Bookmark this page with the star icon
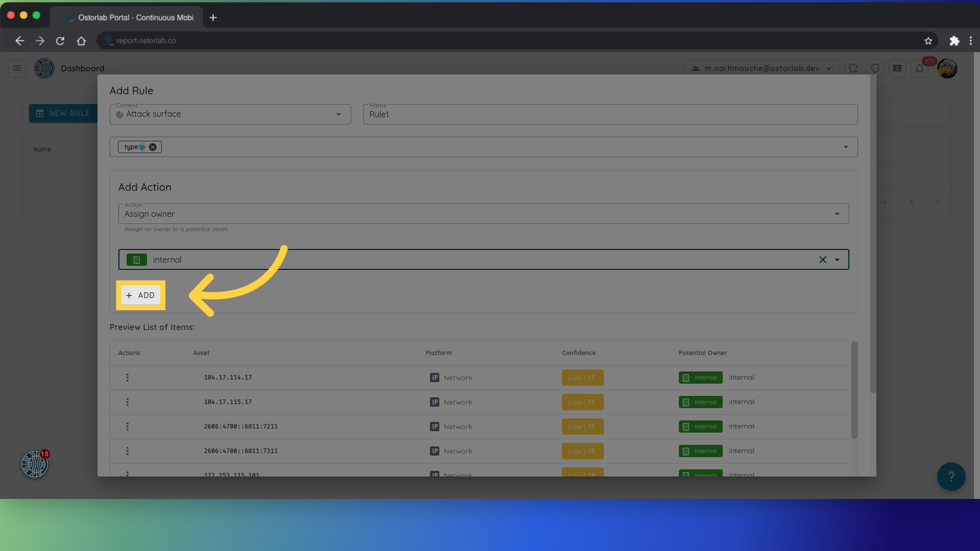 point(928,41)
